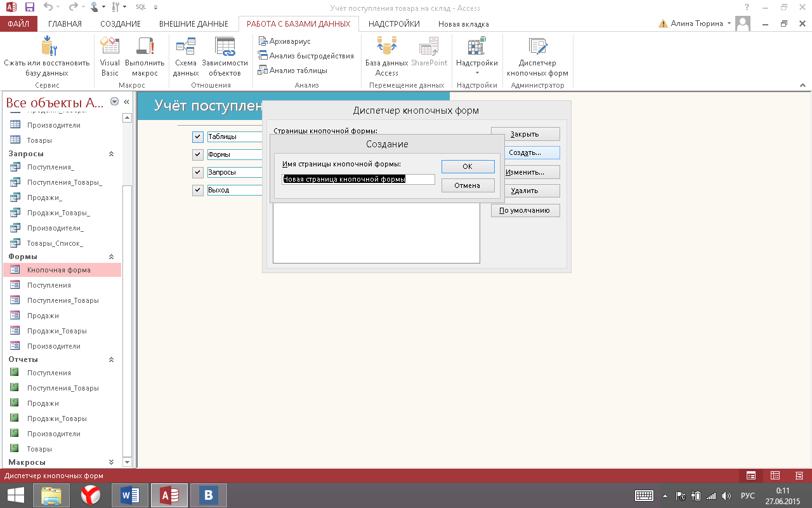812x508 pixels.
Task: Open Yandex browser from taskbar
Action: point(91,495)
